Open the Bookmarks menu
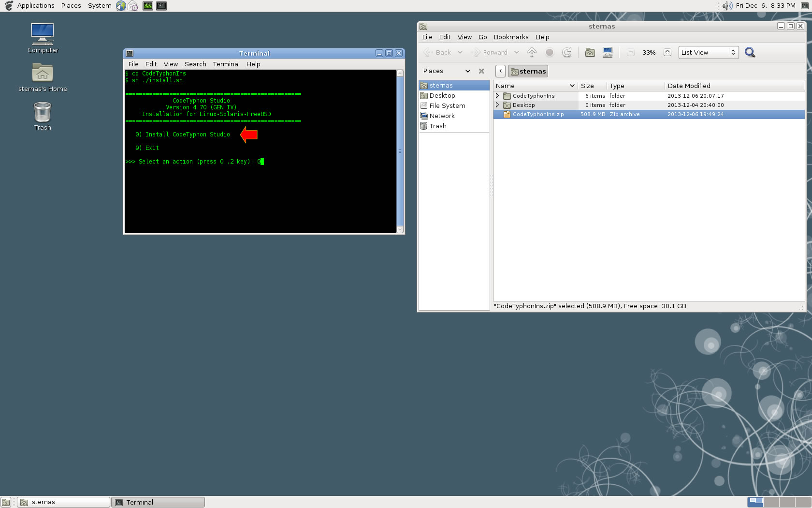Image resolution: width=812 pixels, height=508 pixels. coord(511,37)
